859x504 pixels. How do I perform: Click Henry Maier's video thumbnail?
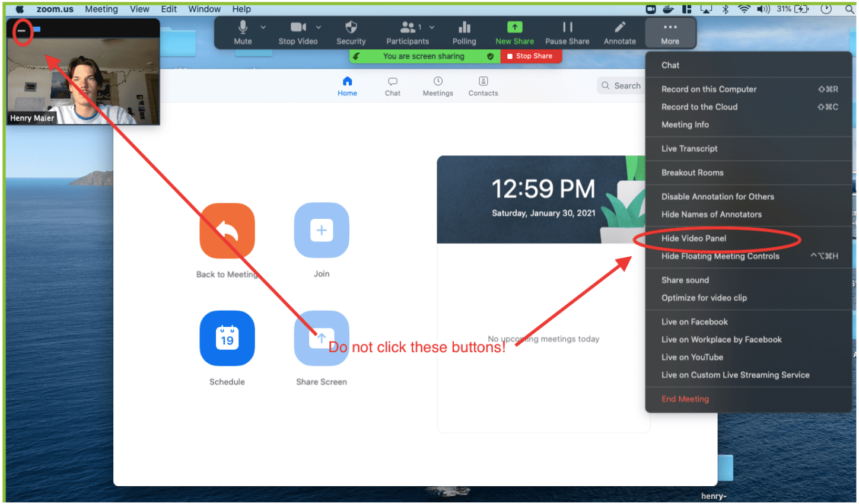(83, 81)
